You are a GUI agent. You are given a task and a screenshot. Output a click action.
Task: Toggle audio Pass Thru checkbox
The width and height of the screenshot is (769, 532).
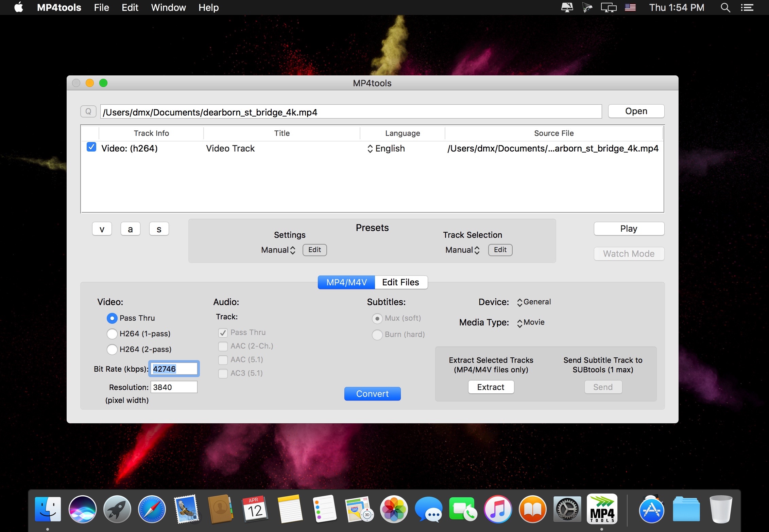click(223, 333)
